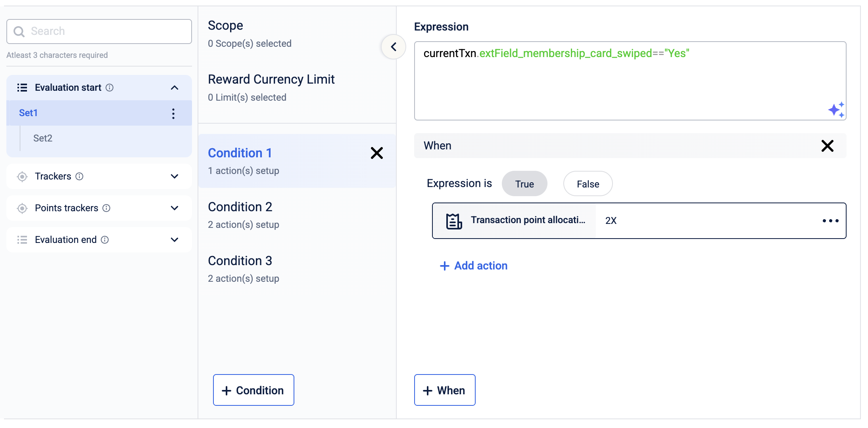Click the Add action link
The width and height of the screenshot is (868, 428).
[474, 266]
